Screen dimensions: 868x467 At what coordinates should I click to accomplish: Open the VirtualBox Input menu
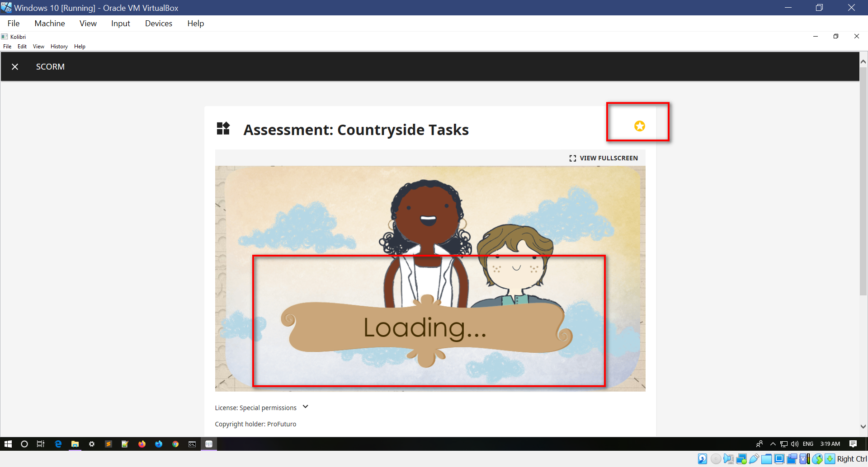point(121,23)
